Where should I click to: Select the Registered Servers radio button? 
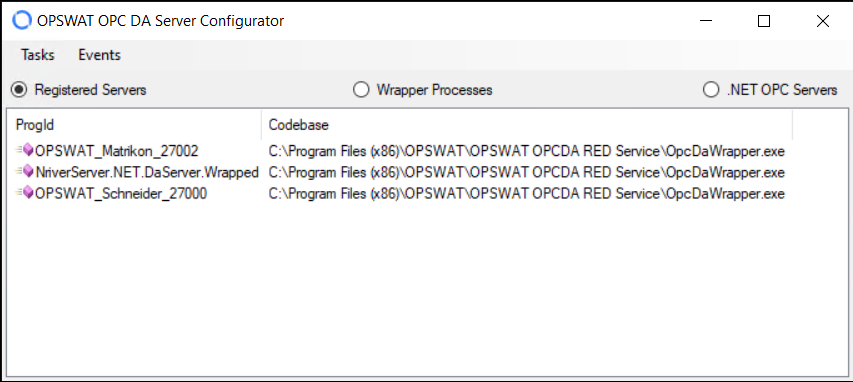pyautogui.click(x=19, y=89)
